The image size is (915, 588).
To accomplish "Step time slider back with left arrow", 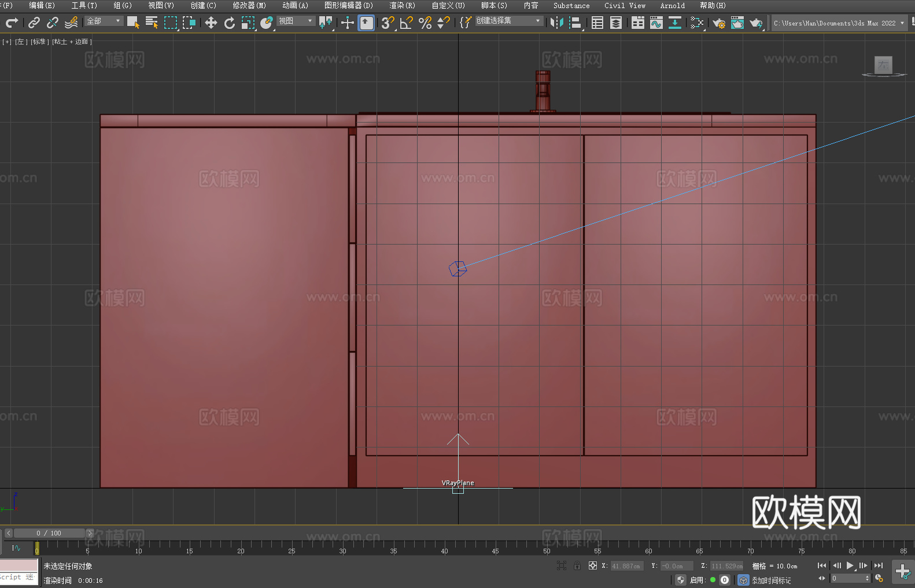I will (x=9, y=533).
